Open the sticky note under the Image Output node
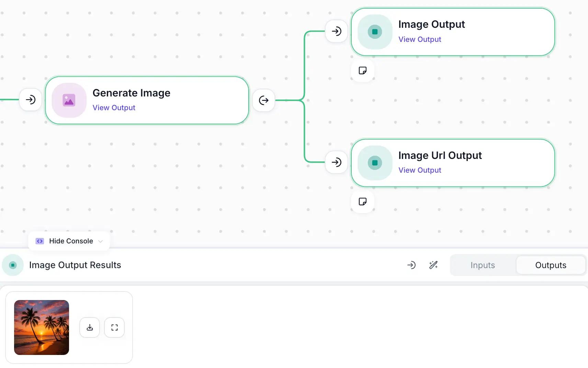 click(x=363, y=70)
